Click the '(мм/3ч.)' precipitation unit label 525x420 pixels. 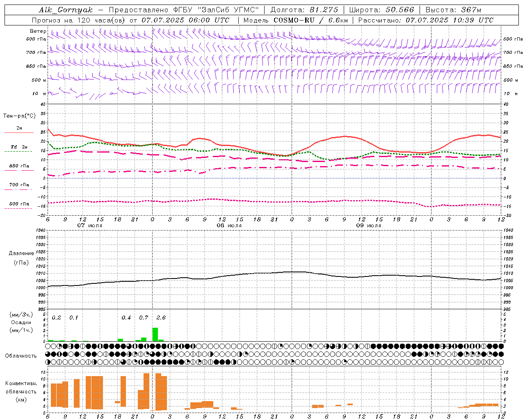click(x=21, y=315)
